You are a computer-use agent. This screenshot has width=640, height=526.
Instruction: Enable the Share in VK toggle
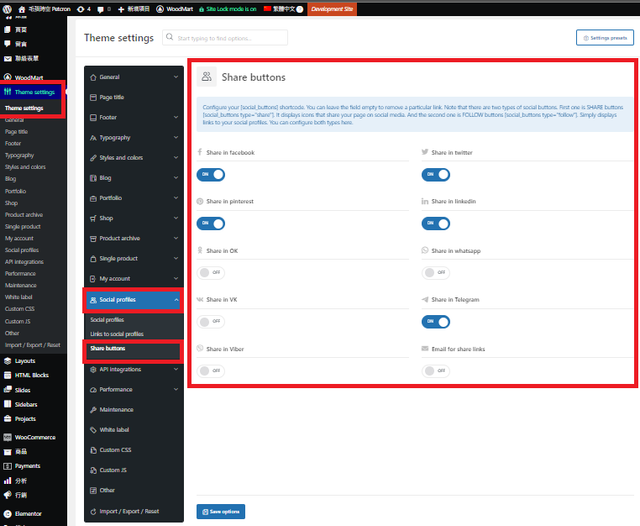(x=211, y=322)
